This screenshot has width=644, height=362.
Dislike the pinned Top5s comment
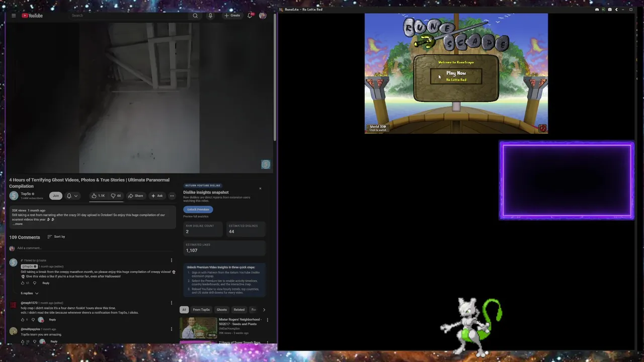[x=35, y=283]
